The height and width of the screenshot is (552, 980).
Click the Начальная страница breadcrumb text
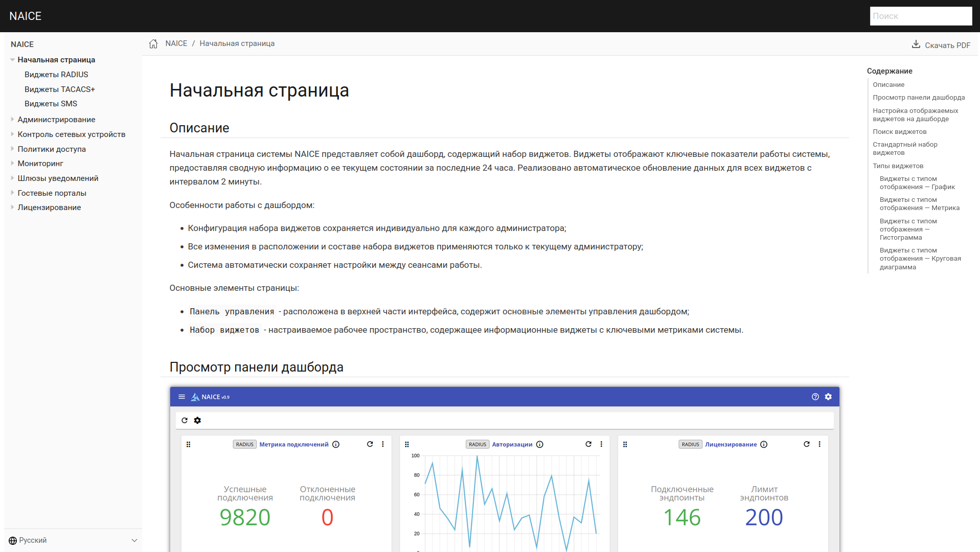pyautogui.click(x=237, y=43)
